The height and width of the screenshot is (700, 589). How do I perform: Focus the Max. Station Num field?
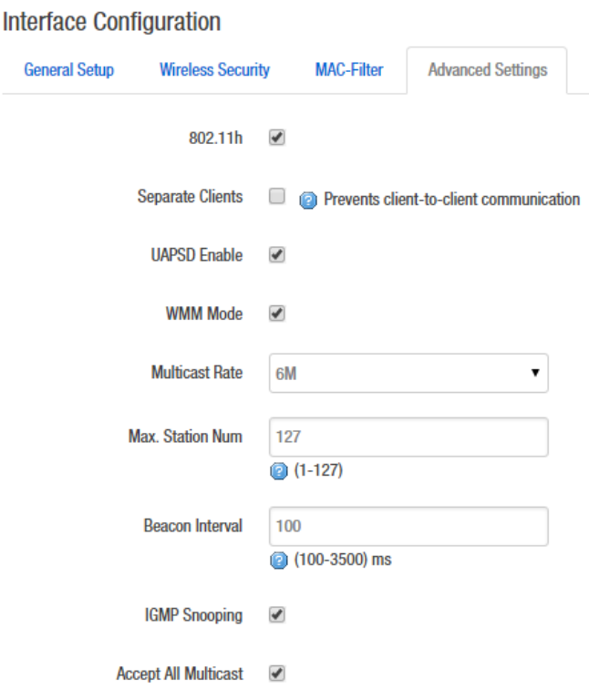click(408, 437)
